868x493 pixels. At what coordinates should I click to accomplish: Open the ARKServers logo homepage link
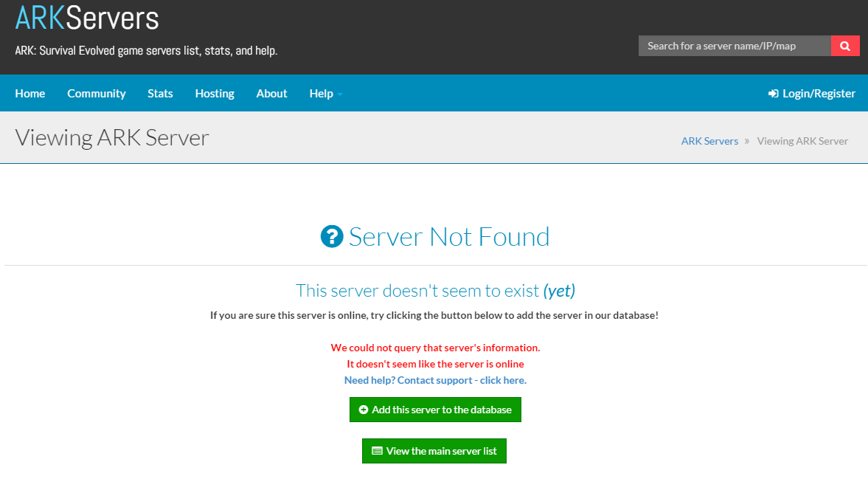[87, 18]
